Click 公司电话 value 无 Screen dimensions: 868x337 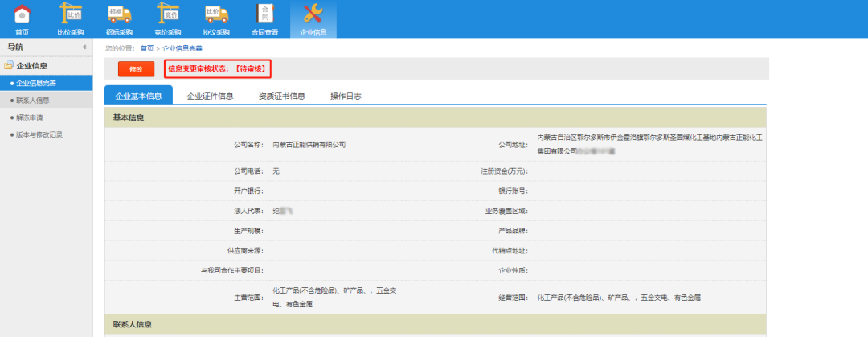click(276, 171)
